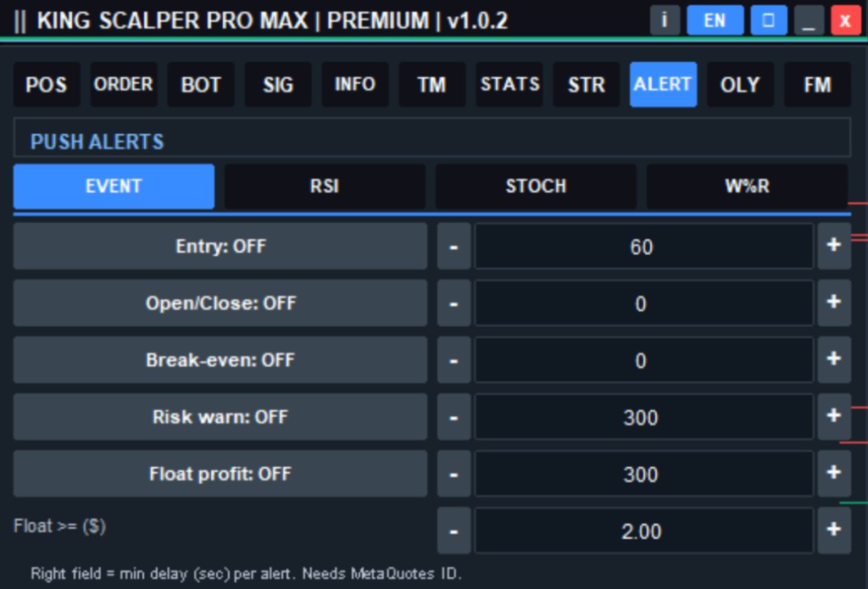Select the EVENT alerts sub-tab

point(114,186)
